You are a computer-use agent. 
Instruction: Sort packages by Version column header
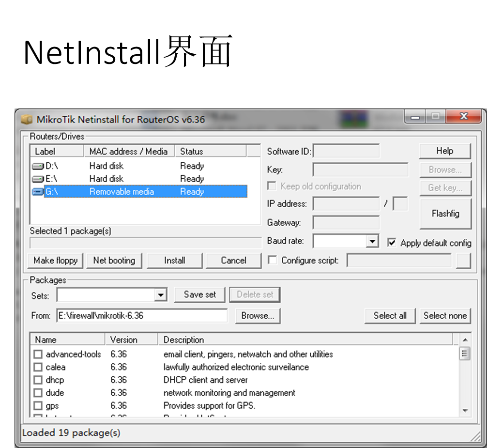click(131, 340)
